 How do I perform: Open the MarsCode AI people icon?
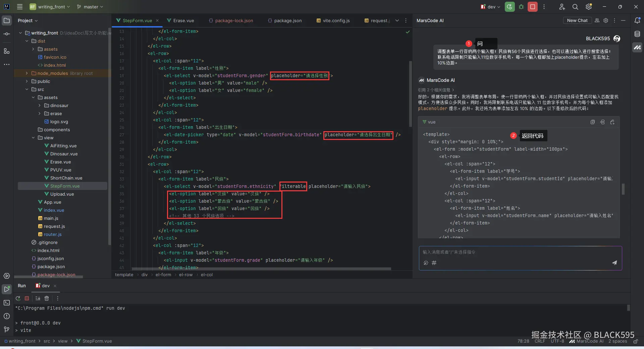[x=597, y=20]
